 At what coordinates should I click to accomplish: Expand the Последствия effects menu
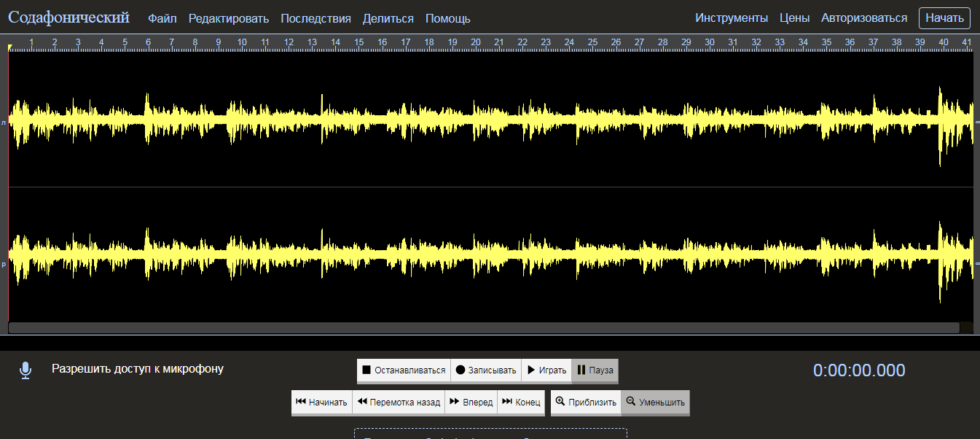(315, 19)
